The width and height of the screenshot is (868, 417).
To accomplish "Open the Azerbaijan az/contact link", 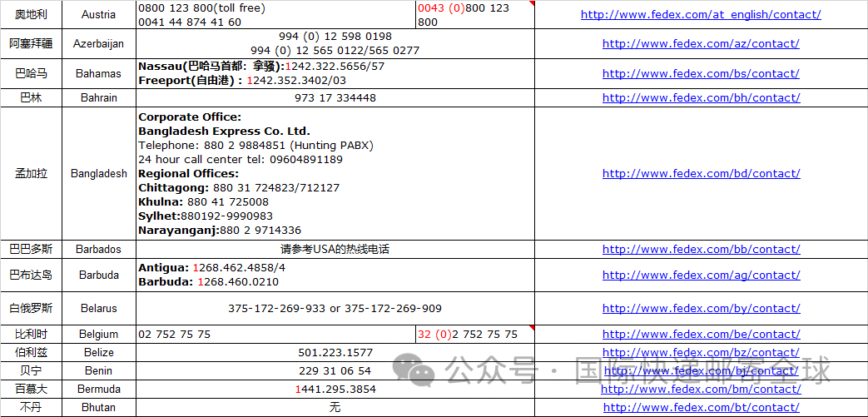I will [x=701, y=43].
